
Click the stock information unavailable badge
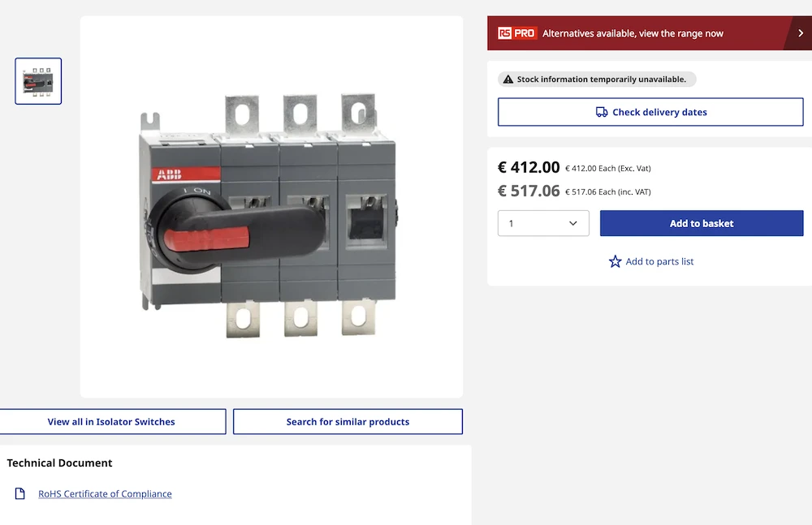click(x=597, y=80)
